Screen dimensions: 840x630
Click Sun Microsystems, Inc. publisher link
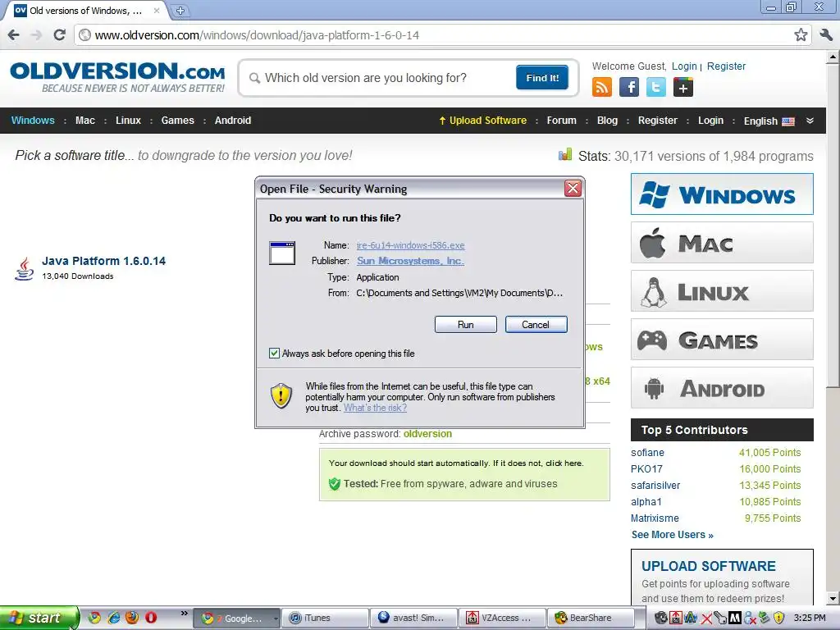(x=410, y=260)
